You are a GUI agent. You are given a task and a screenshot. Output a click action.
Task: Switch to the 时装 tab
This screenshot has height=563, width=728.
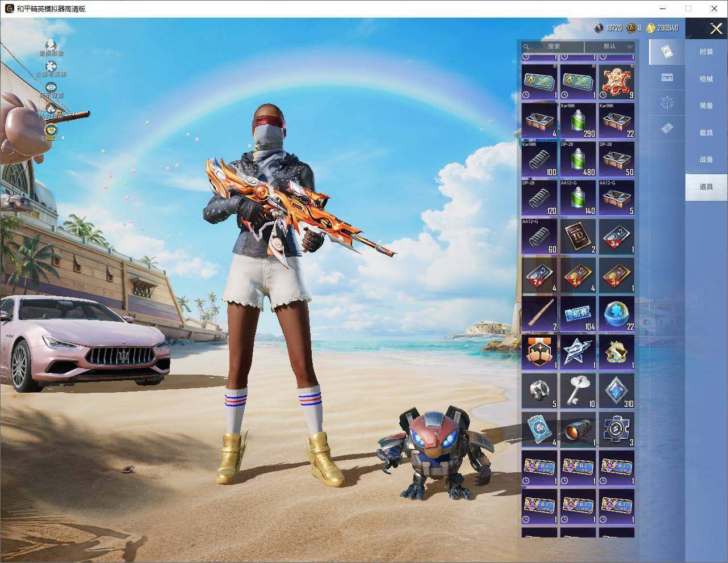(x=706, y=52)
